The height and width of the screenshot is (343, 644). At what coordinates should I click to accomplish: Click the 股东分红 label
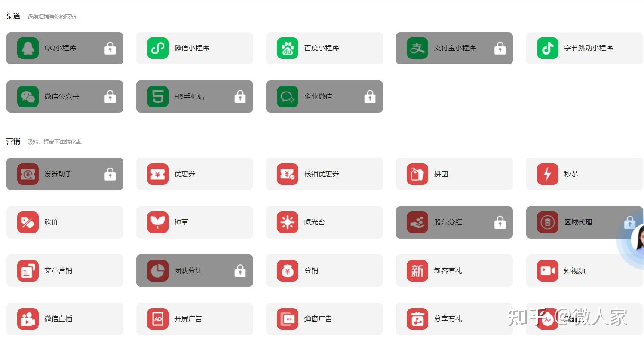tap(448, 222)
